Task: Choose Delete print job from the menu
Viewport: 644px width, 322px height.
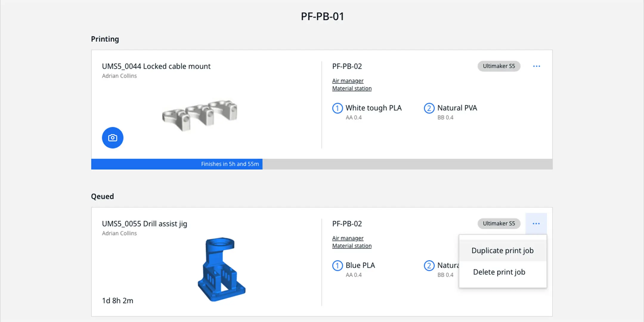Action: tap(499, 272)
